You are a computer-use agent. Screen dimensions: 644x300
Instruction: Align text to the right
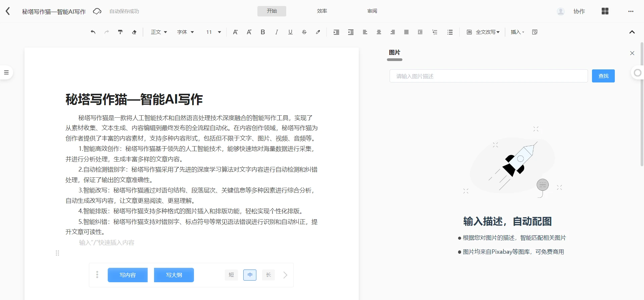coord(393,32)
